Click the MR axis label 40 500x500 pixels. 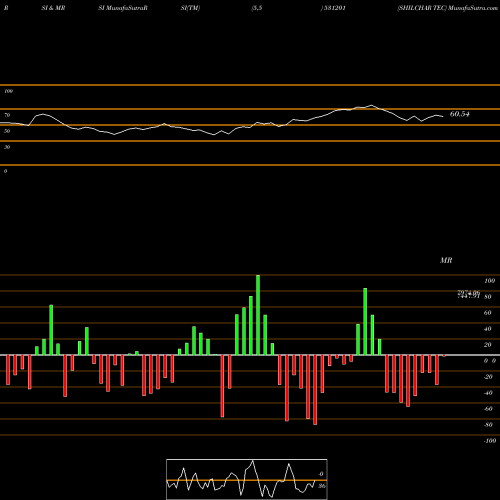pyautogui.click(x=488, y=329)
